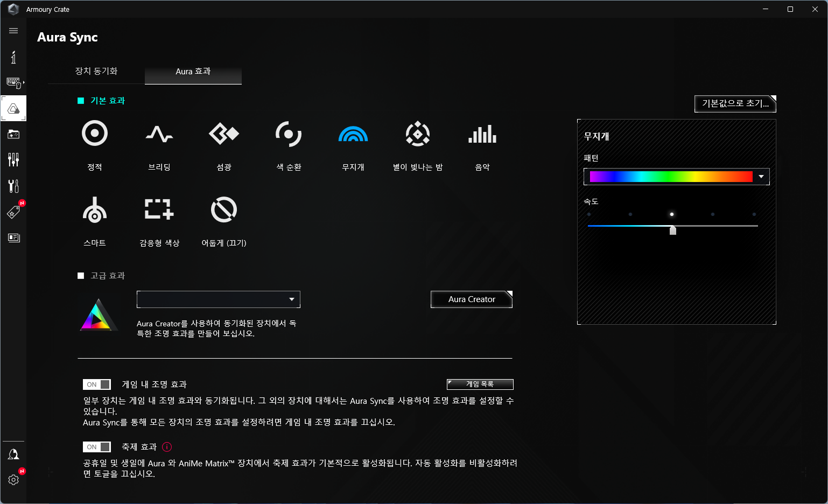This screenshot has height=504, width=828.
Task: Open the 게임 목록 button
Action: tap(480, 384)
